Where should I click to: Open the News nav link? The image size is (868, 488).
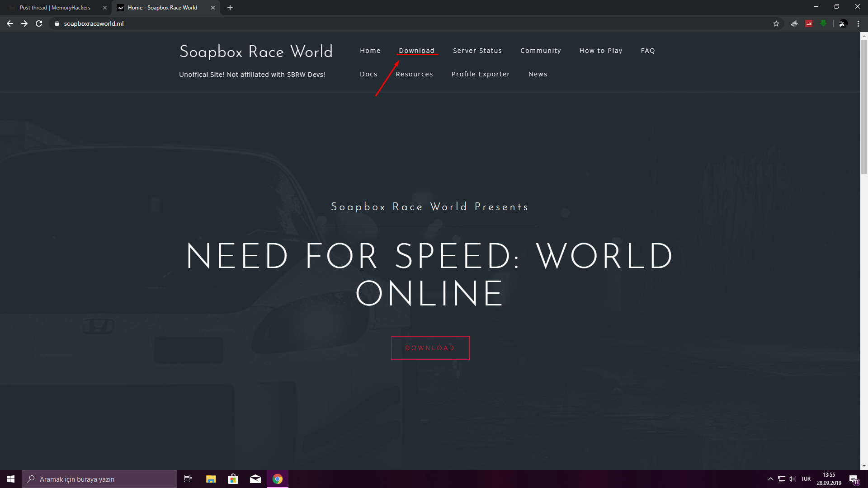538,74
